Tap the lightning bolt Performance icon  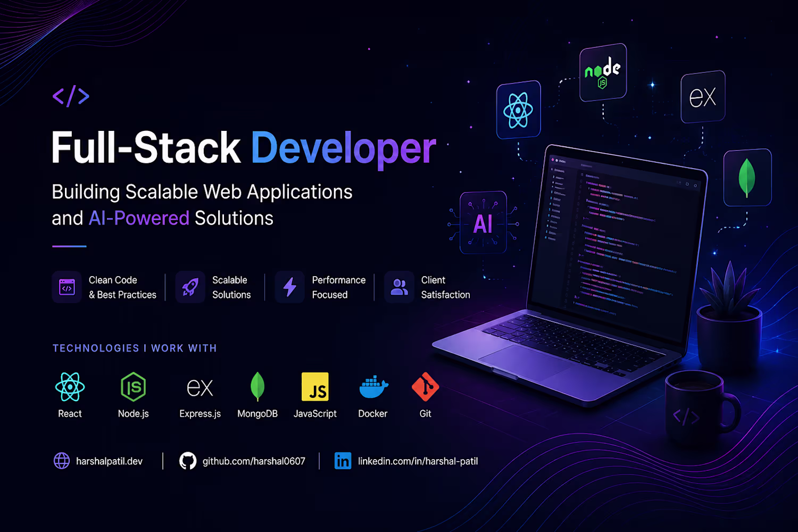(x=290, y=287)
